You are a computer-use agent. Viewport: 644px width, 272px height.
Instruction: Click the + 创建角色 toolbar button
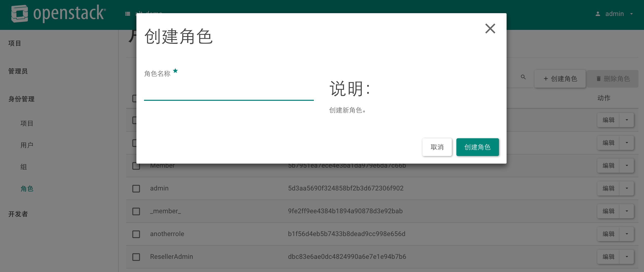pos(560,79)
